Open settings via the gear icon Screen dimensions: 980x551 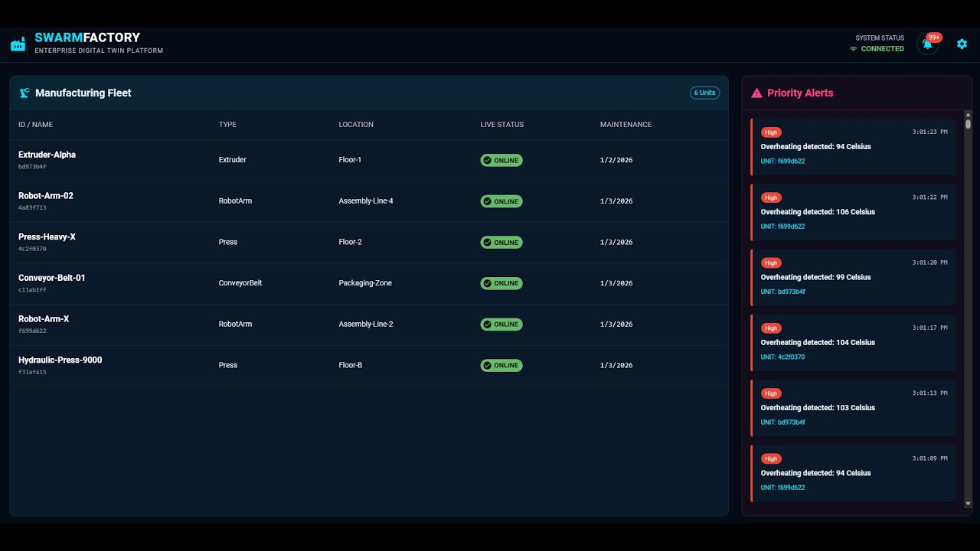[962, 44]
